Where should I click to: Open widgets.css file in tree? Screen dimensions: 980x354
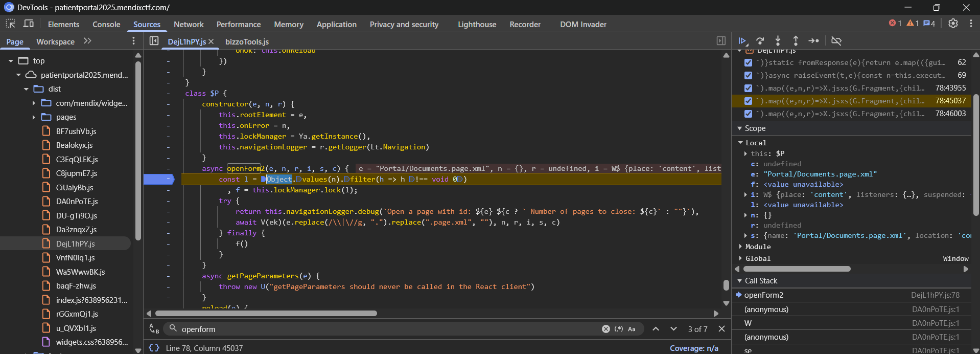(x=91, y=342)
